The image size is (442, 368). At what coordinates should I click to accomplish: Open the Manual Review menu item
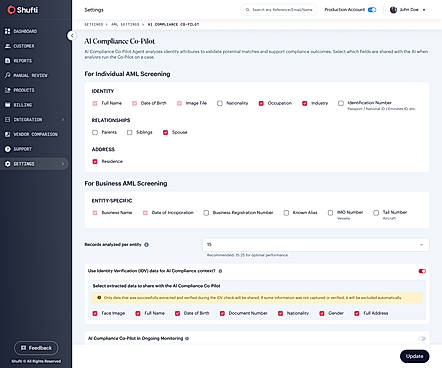pyautogui.click(x=30, y=75)
